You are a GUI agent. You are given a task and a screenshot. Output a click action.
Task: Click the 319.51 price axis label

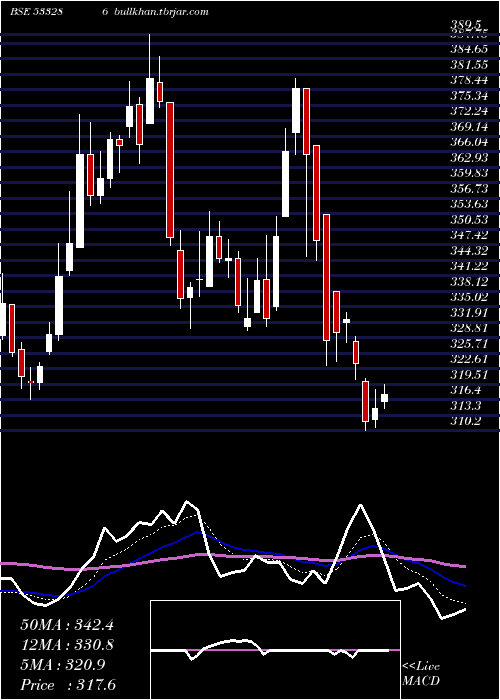click(x=469, y=375)
